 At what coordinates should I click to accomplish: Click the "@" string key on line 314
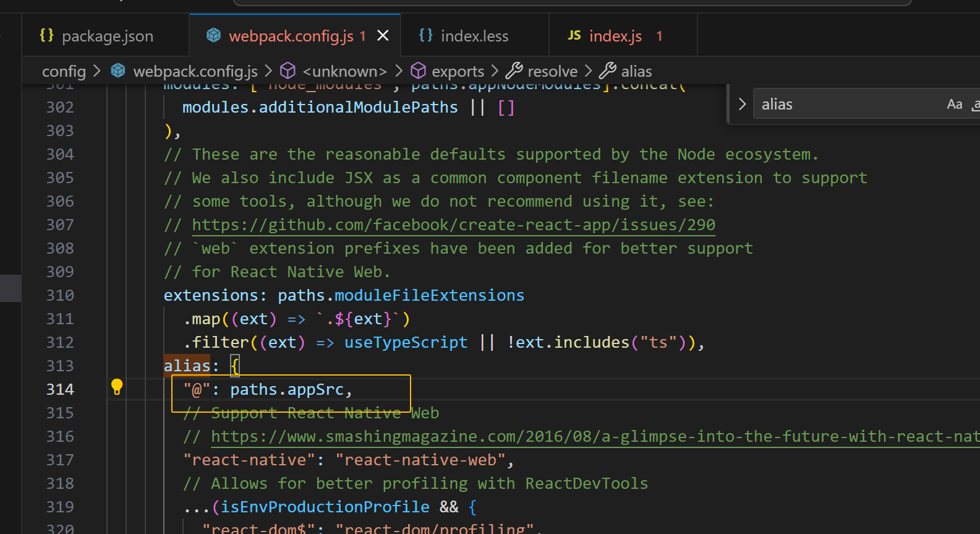tap(197, 389)
